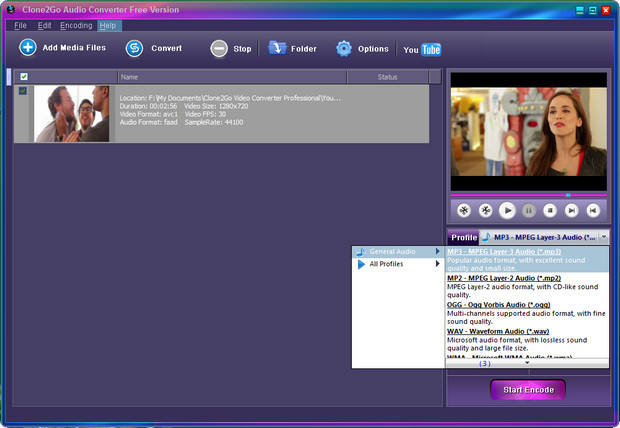Image resolution: width=620 pixels, height=428 pixels.
Task: Click the Name column header
Action: (x=232, y=77)
